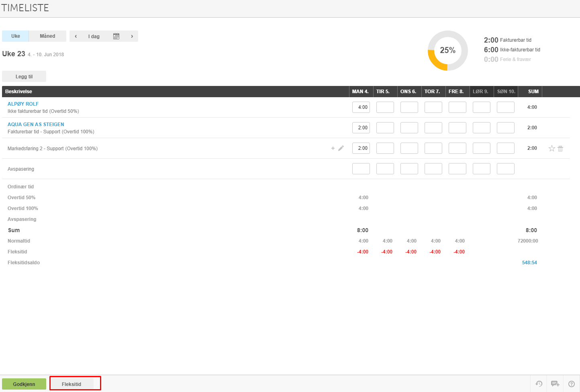The height and width of the screenshot is (392, 580).
Task: Select ALPØY ROLF Friday hours field
Action: pyautogui.click(x=457, y=107)
